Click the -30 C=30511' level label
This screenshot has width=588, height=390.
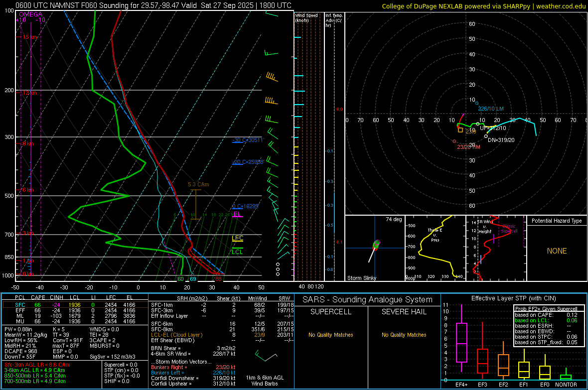pyautogui.click(x=248, y=140)
